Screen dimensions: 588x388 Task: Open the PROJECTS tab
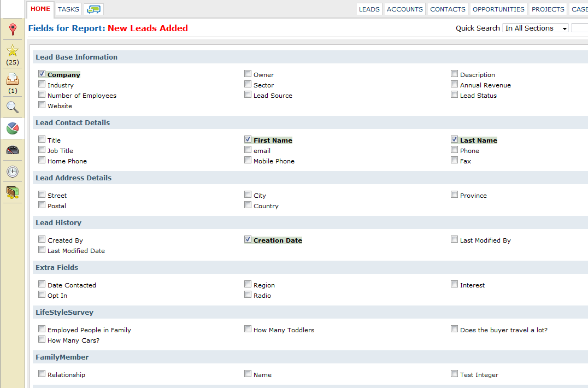point(548,9)
